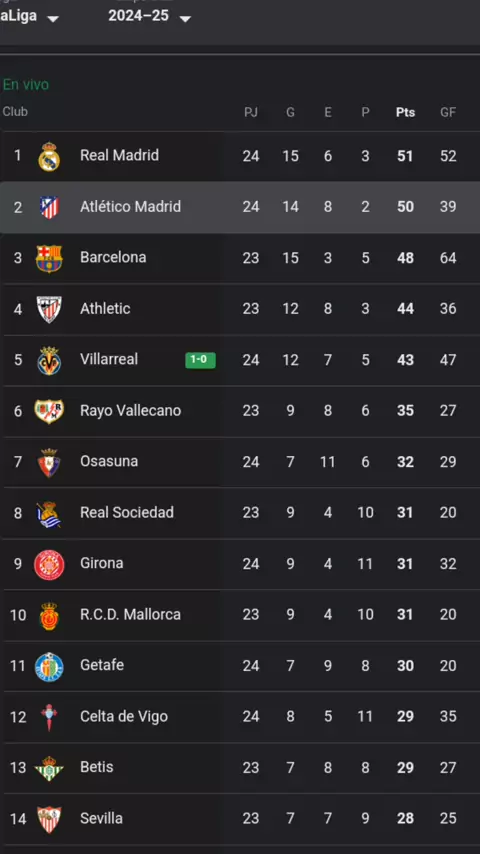Click the Pts column header
Screen dimensions: 480x854
click(405, 113)
